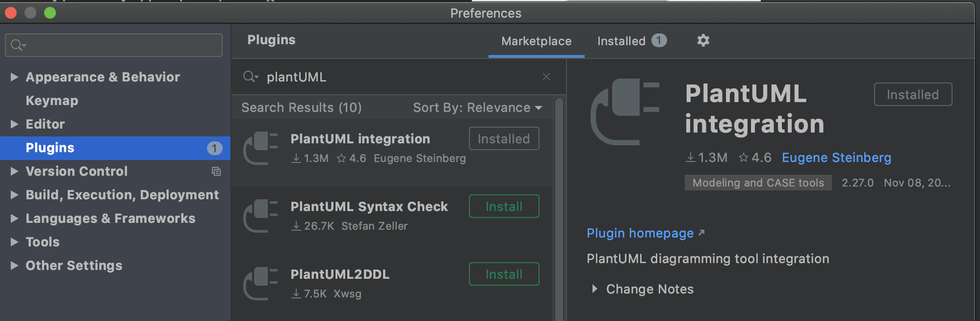Click the Version Control project-level copy icon

[x=216, y=171]
